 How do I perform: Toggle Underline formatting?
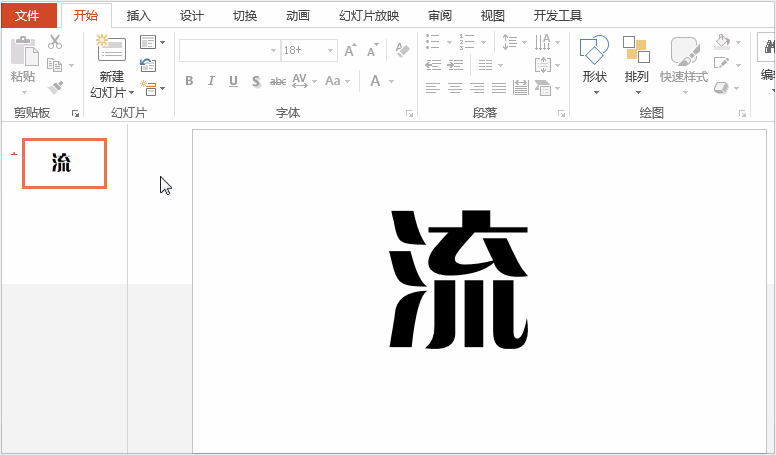tap(234, 81)
